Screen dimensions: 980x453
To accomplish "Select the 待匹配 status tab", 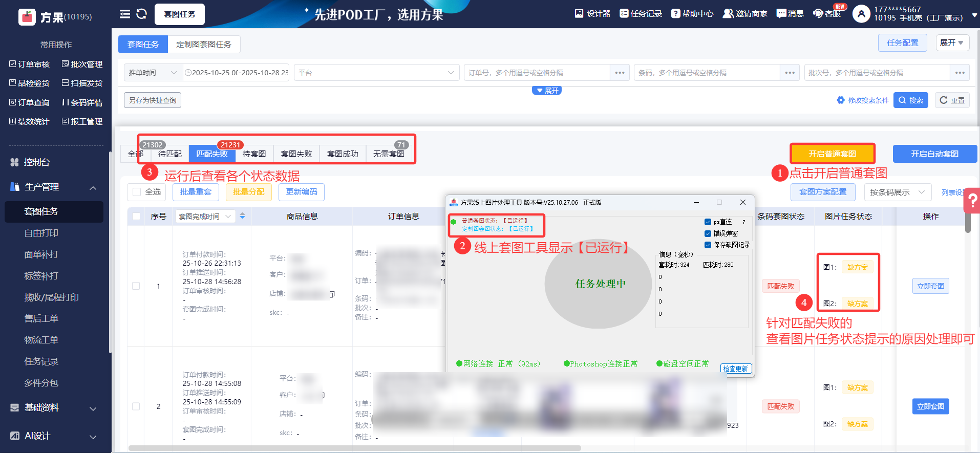I will (x=169, y=154).
